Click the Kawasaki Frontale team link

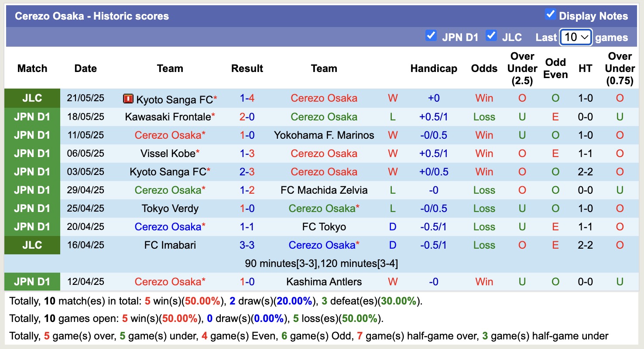168,116
